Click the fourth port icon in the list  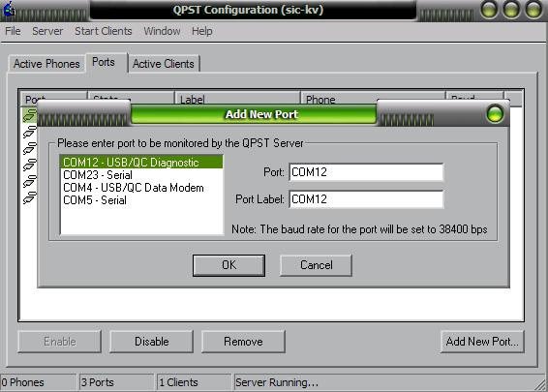click(30, 165)
